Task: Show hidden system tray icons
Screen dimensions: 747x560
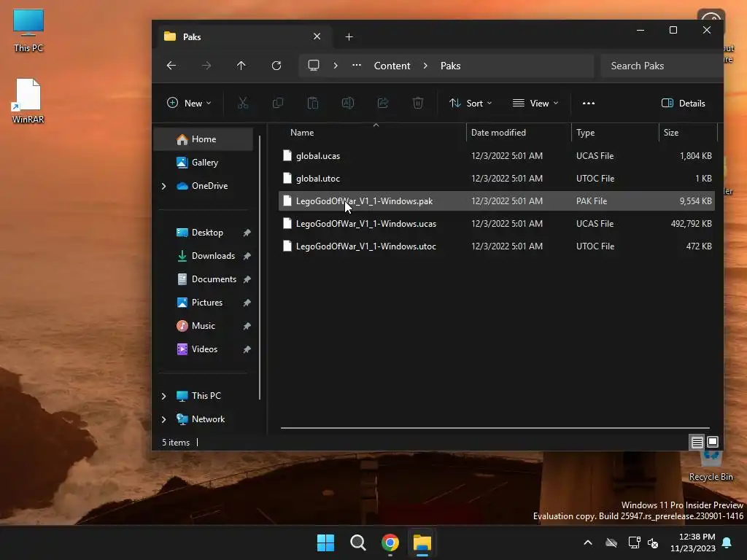Action: [x=588, y=542]
